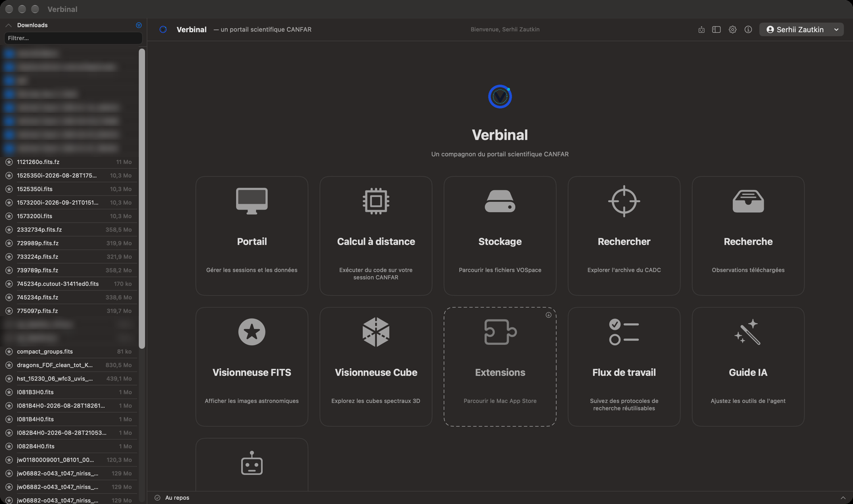Open the Rechercher crosshair tile

point(624,236)
